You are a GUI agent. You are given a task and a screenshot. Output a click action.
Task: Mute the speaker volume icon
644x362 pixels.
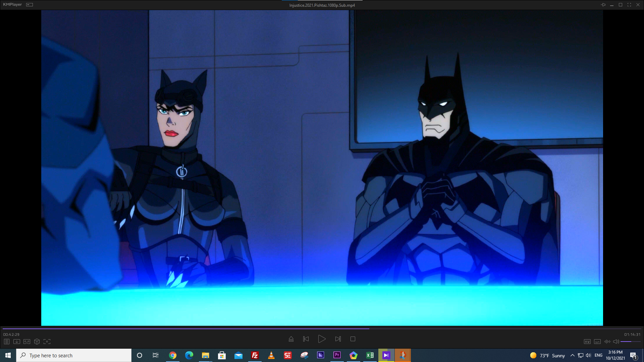pos(616,342)
